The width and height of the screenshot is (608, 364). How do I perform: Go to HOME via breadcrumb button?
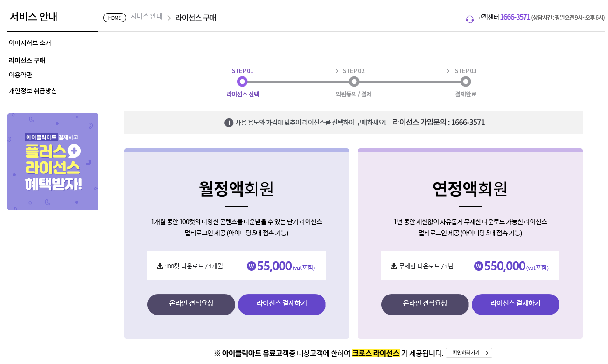click(114, 18)
